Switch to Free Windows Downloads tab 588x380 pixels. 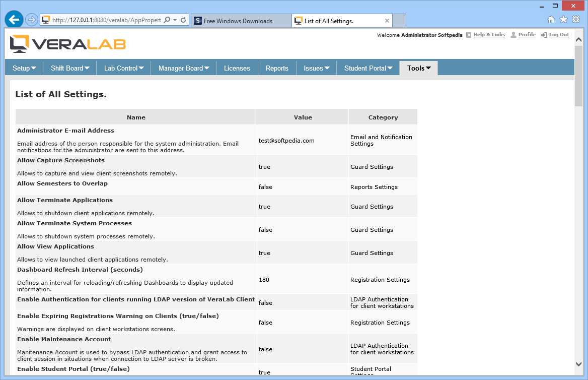click(x=241, y=21)
